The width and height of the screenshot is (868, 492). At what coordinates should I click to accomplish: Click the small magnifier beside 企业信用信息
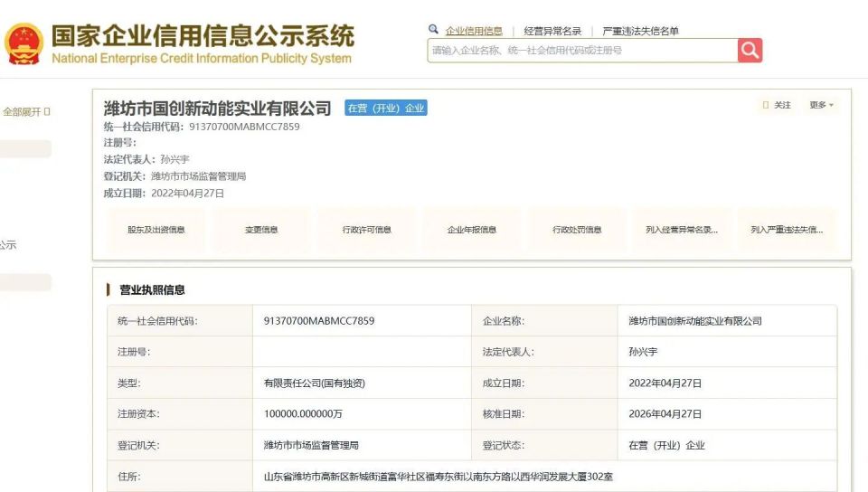(x=433, y=29)
